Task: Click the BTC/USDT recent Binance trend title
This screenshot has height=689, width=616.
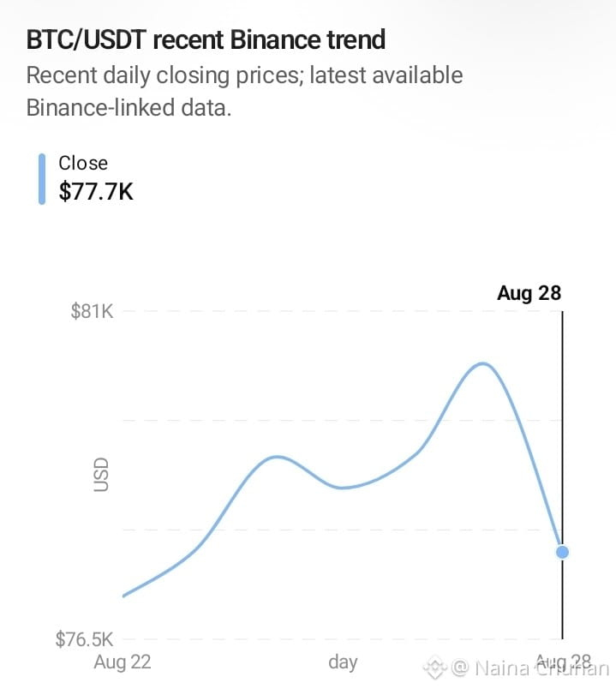Action: click(x=206, y=40)
